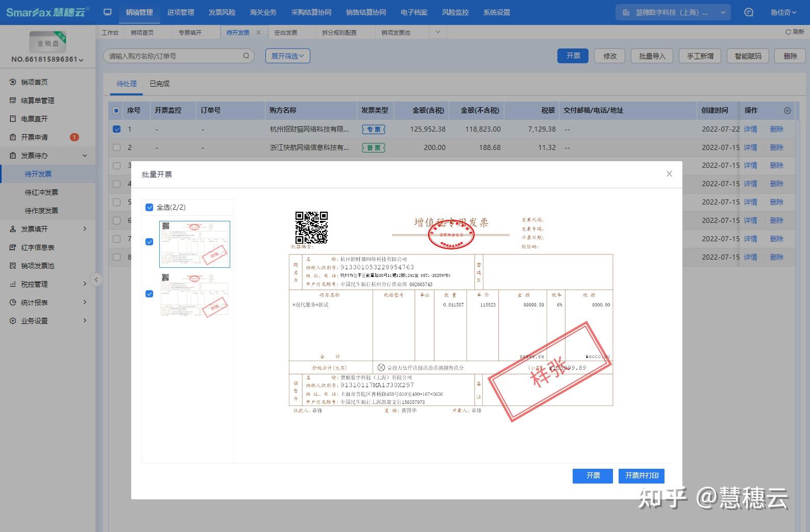Click the monitor icon in top header

107,12
